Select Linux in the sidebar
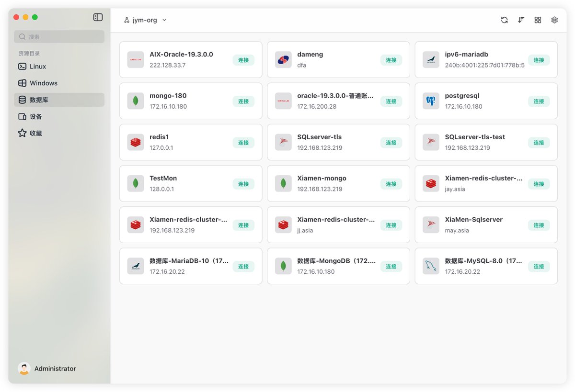The width and height of the screenshot is (575, 392). [59, 67]
